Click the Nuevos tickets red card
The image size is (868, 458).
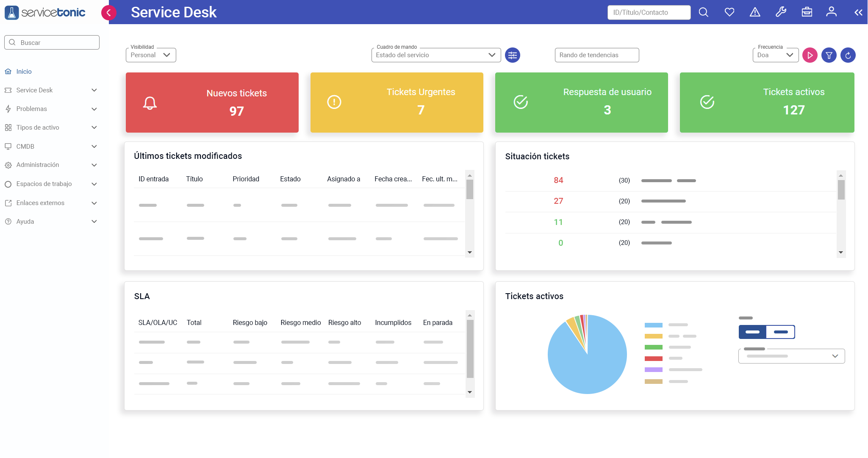click(212, 103)
